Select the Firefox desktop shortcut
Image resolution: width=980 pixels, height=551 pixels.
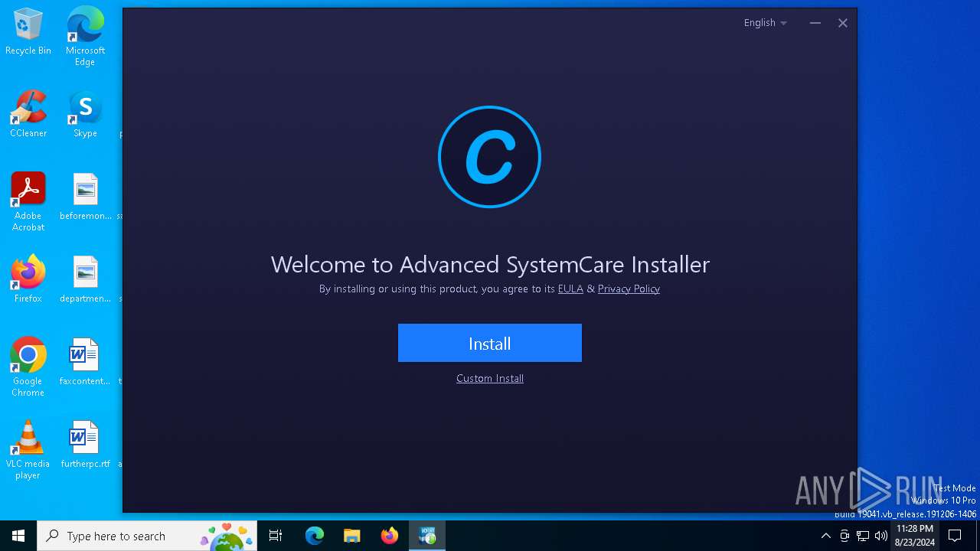(28, 280)
